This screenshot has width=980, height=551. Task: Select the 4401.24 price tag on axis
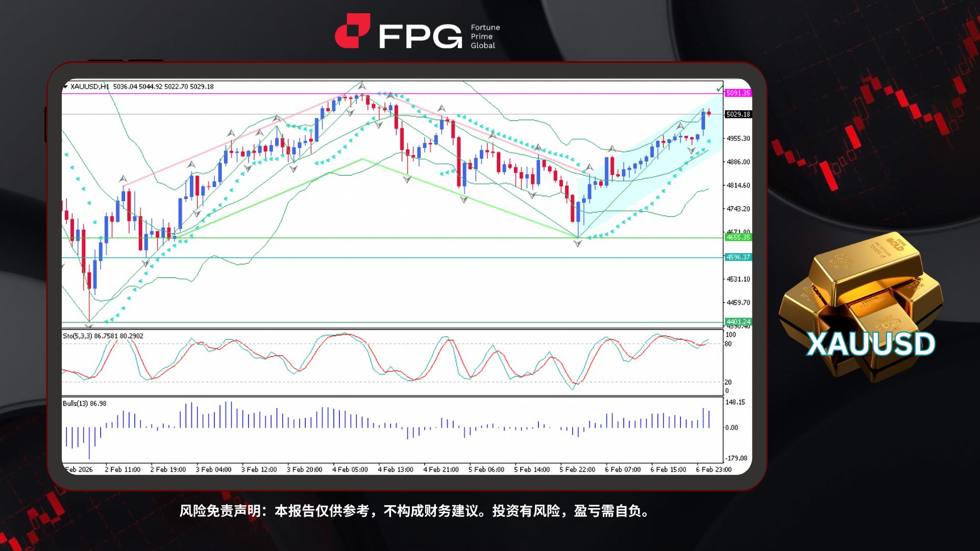click(x=739, y=322)
